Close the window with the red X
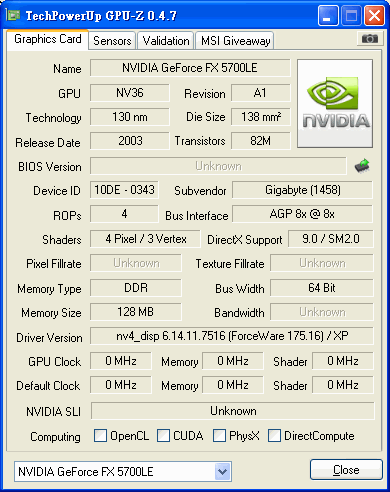The height and width of the screenshot is (492, 390). 374,15
